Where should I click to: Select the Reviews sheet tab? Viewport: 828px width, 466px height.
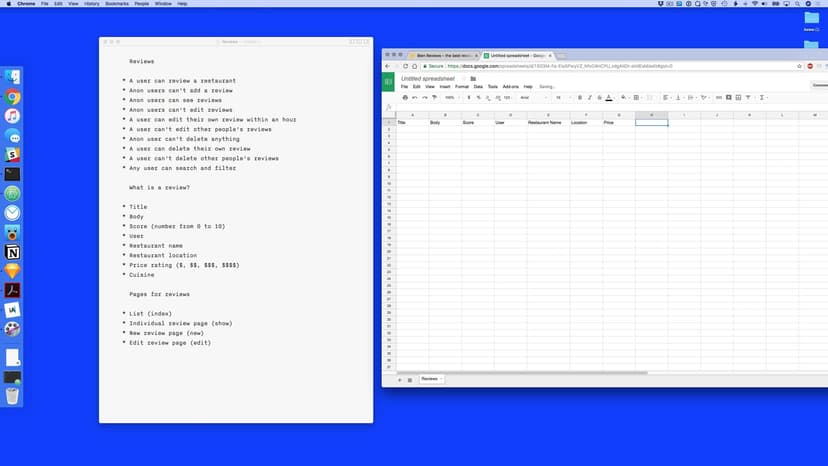(x=430, y=380)
